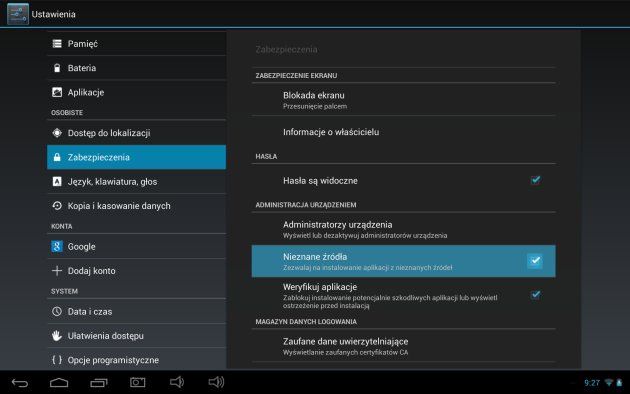The width and height of the screenshot is (630, 394).
Task: Uncheck the Nieznane źródła checkbox
Action: (535, 261)
